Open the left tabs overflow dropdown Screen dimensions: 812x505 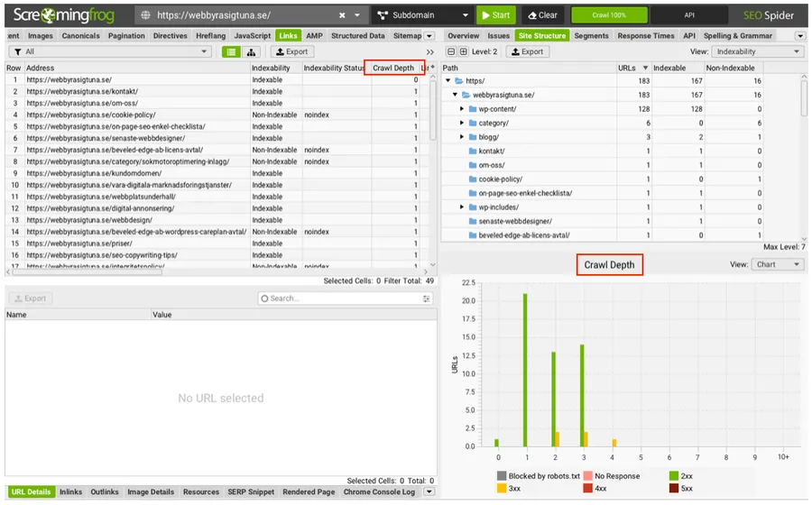click(x=429, y=36)
